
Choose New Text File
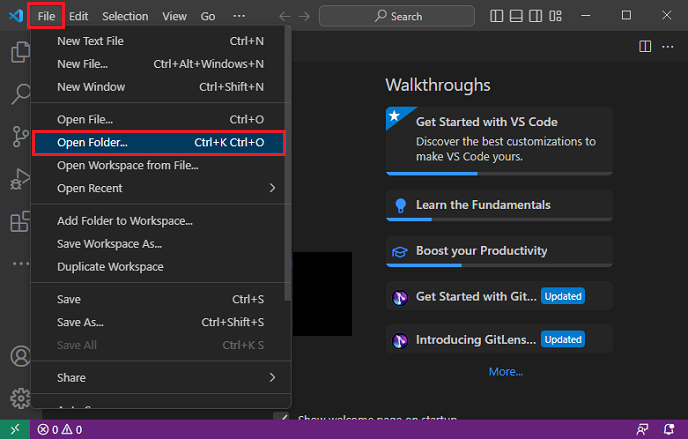point(161,41)
